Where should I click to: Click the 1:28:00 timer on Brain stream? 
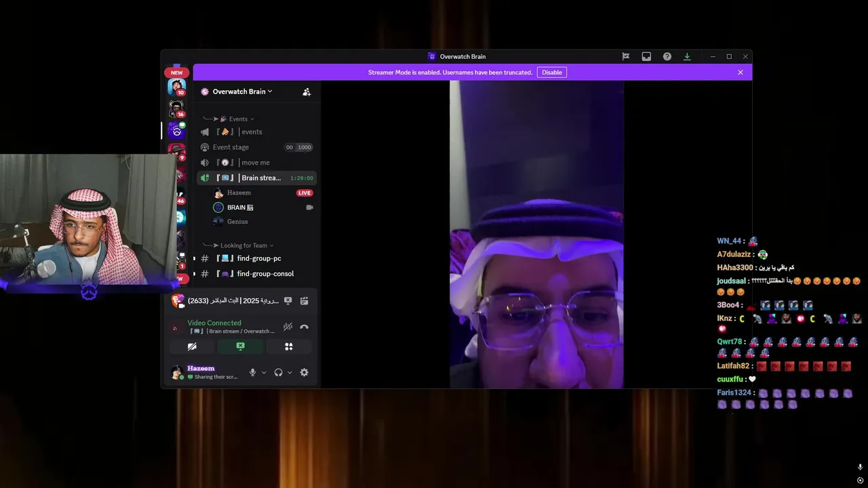tap(302, 178)
